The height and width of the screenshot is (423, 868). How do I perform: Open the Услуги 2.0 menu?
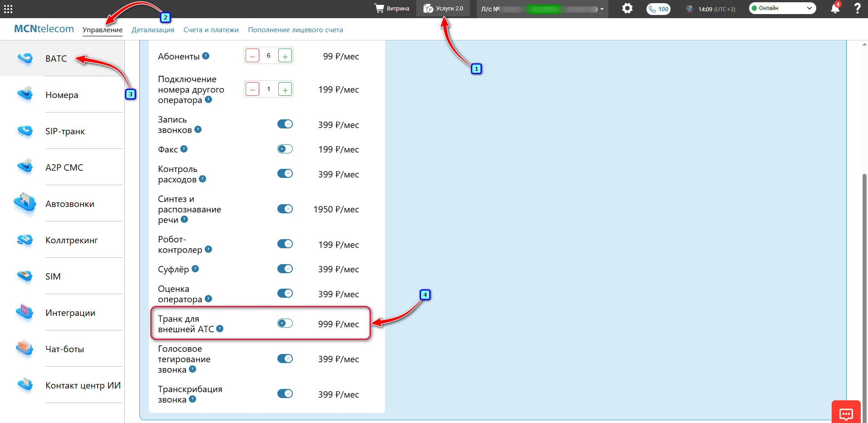(x=443, y=9)
